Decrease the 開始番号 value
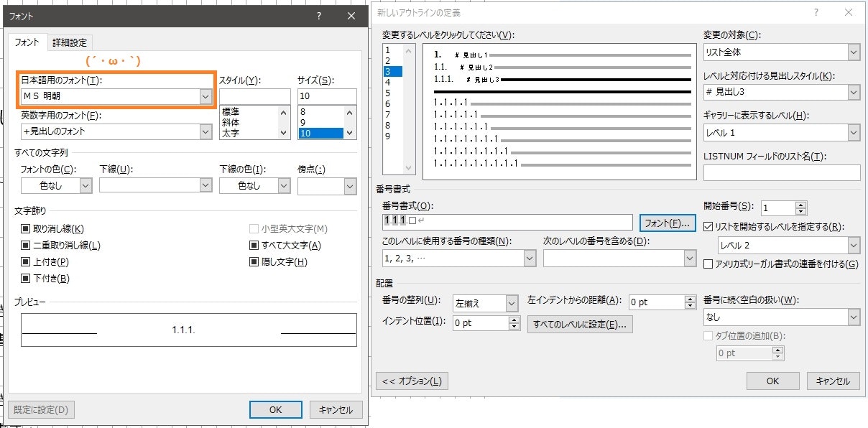Image resolution: width=868 pixels, height=428 pixels. tap(801, 211)
